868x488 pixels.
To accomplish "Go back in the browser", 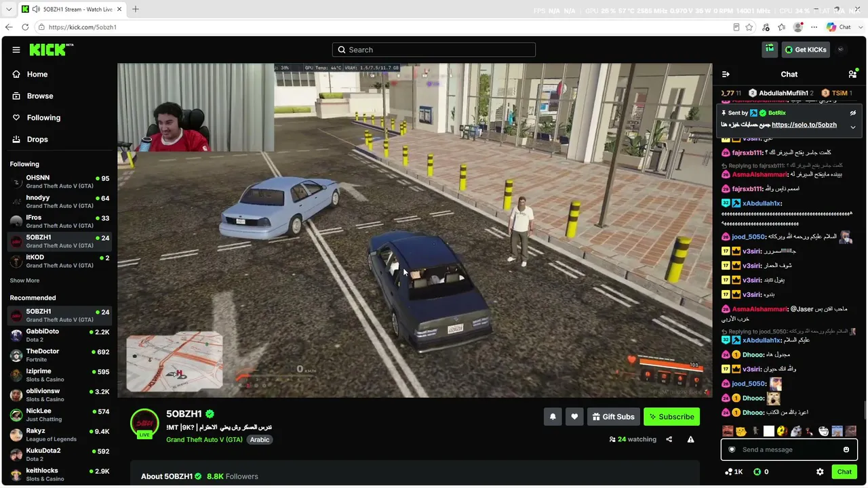I will [9, 27].
